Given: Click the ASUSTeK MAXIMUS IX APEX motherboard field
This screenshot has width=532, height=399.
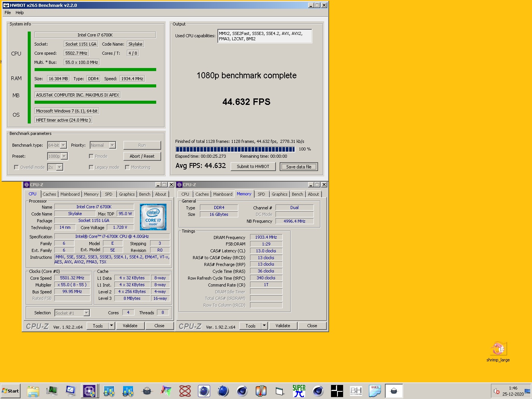Looking at the screenshot, I should pyautogui.click(x=78, y=95).
